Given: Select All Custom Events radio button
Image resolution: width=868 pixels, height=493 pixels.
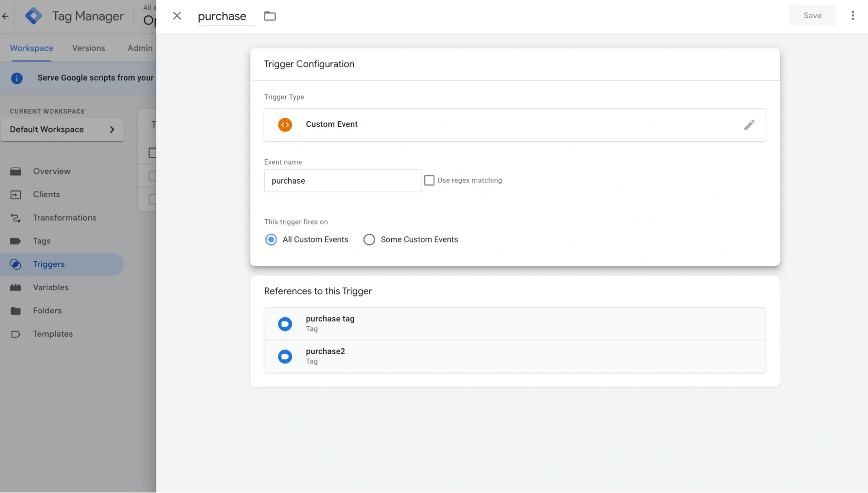Looking at the screenshot, I should [x=271, y=240].
